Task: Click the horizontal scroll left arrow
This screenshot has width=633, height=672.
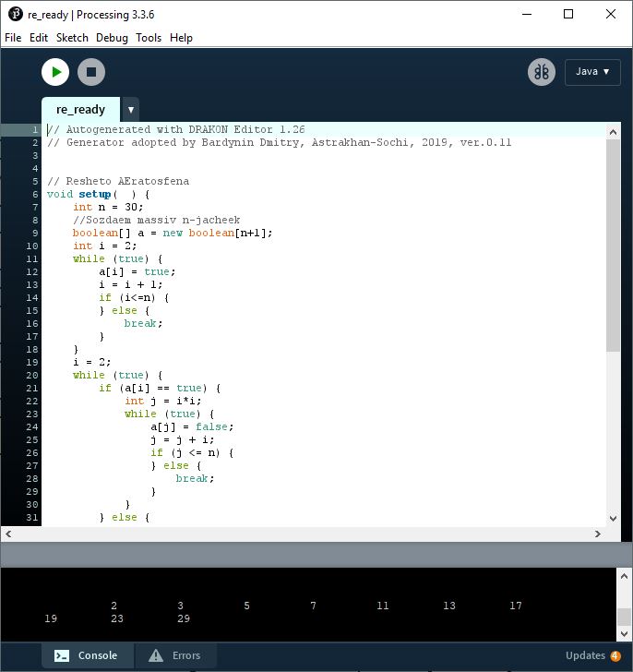Action: (x=8, y=534)
